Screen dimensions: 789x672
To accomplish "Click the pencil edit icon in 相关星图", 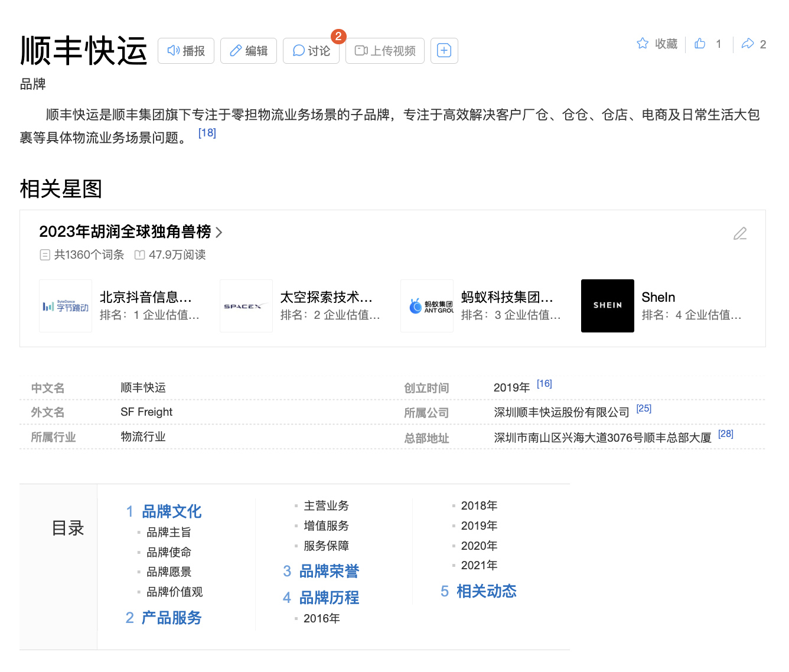I will [740, 233].
